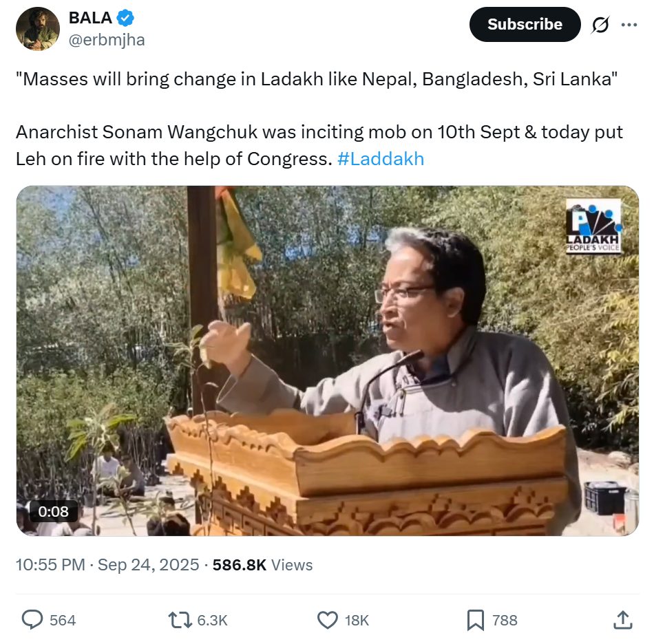Click BALA's profile avatar picture
Screen dimensions: 654x644
(x=38, y=29)
